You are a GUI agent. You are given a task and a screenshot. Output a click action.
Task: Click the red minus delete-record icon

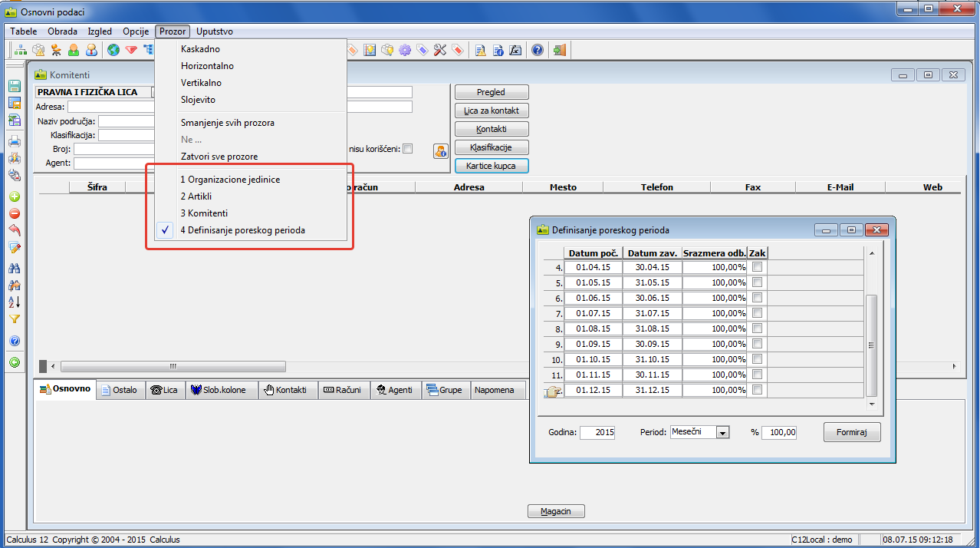click(14, 214)
